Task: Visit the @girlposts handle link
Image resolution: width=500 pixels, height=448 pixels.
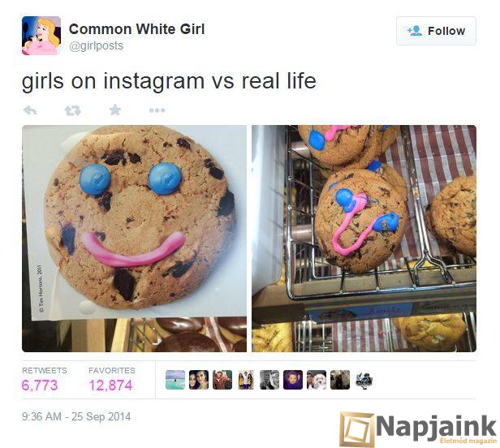Action: click(x=97, y=46)
